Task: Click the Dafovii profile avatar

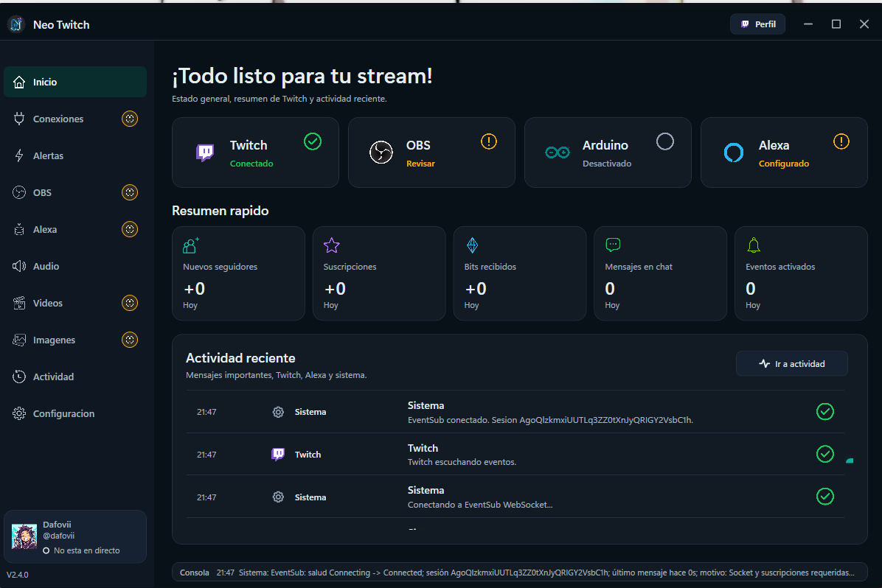Action: (24, 537)
